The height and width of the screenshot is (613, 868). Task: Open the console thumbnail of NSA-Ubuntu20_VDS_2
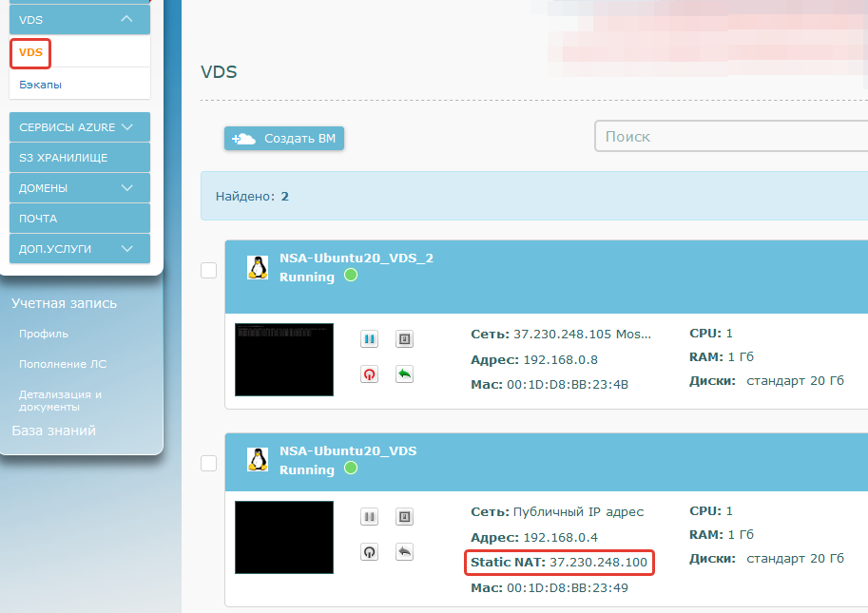coord(284,359)
